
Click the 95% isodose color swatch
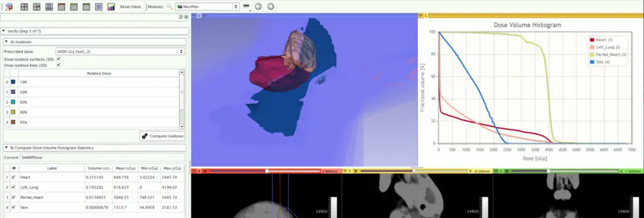(13, 122)
